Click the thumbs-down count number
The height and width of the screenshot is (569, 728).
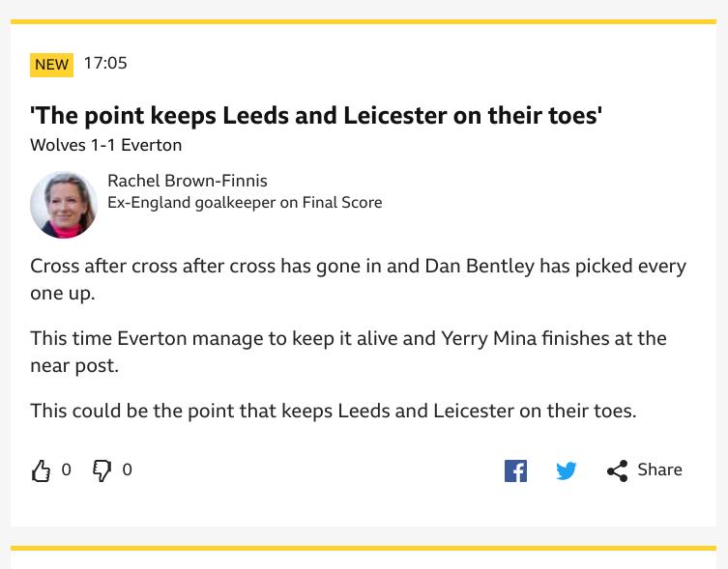coord(128,469)
